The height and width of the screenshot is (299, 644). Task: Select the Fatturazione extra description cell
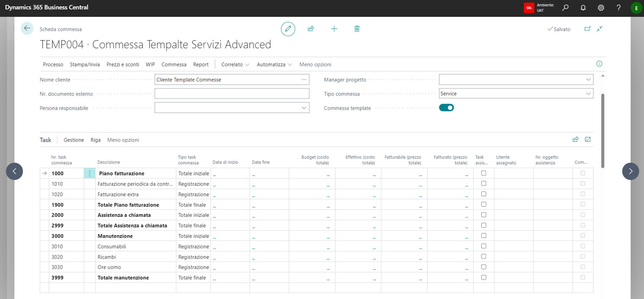pyautogui.click(x=135, y=194)
